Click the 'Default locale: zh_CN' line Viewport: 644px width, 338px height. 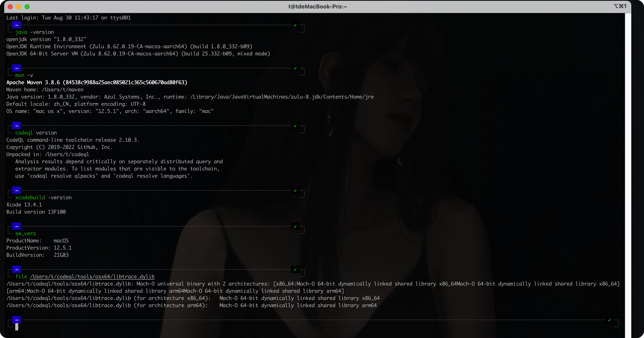click(x=76, y=104)
